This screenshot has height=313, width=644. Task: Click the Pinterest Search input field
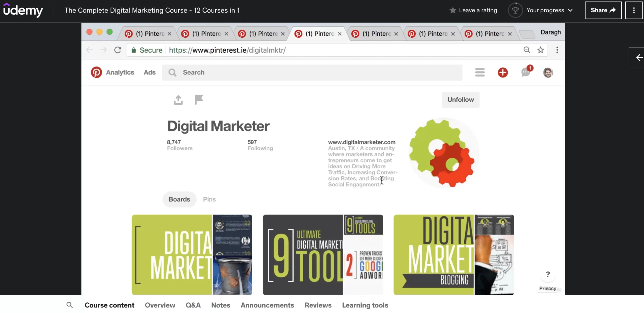312,72
